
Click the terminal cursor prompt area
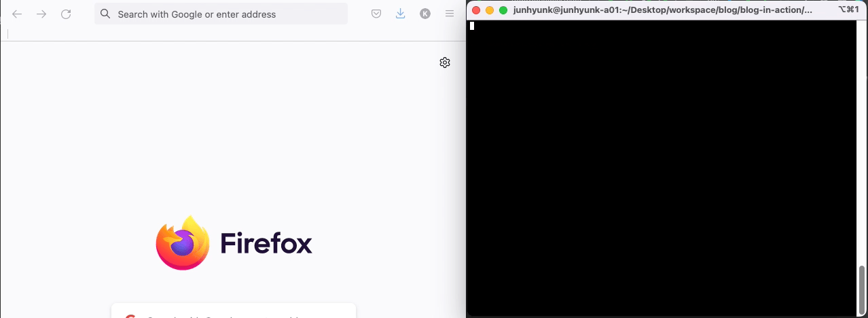(472, 26)
